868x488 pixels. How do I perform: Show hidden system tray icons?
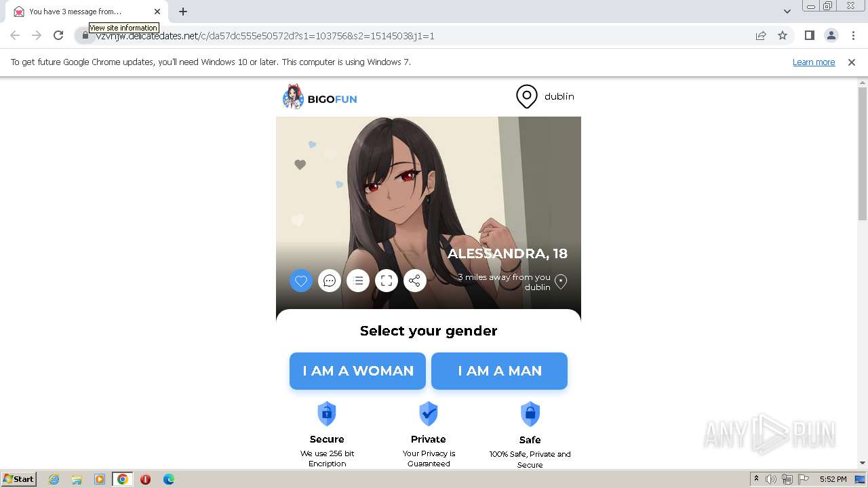pos(757,479)
